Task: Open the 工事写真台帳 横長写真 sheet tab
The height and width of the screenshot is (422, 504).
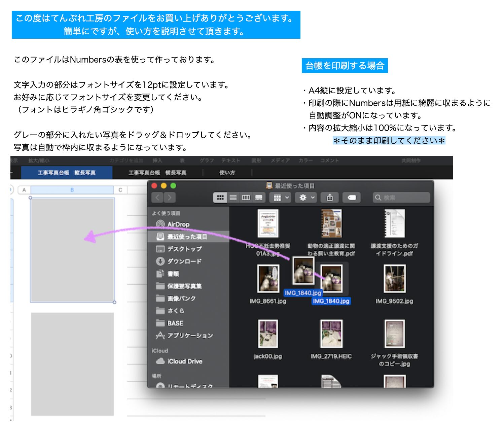Action: pyautogui.click(x=157, y=173)
